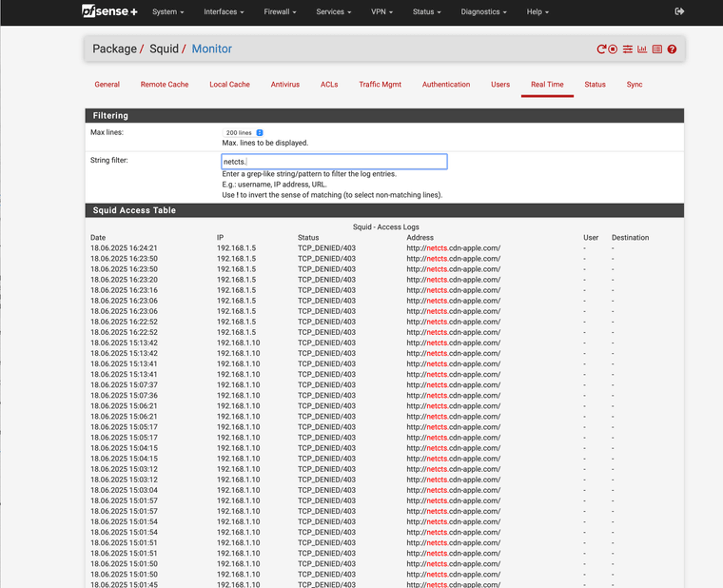Image resolution: width=723 pixels, height=588 pixels.
Task: Click the netcts URL in 15:03:04 row
Action: click(x=453, y=490)
